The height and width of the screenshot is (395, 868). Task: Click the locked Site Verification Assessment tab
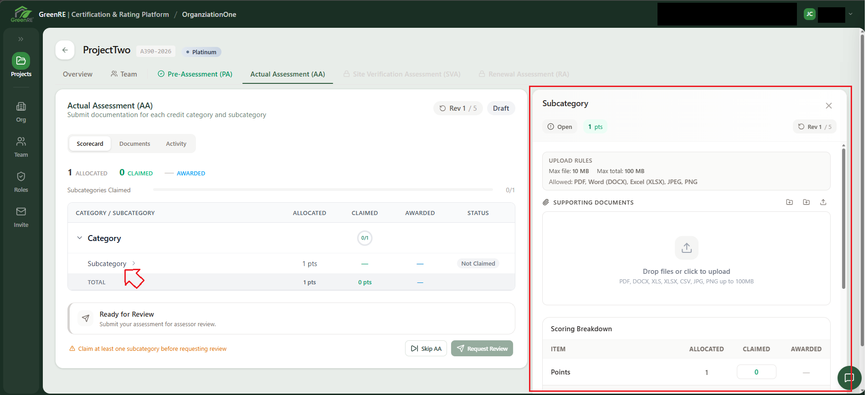click(402, 74)
